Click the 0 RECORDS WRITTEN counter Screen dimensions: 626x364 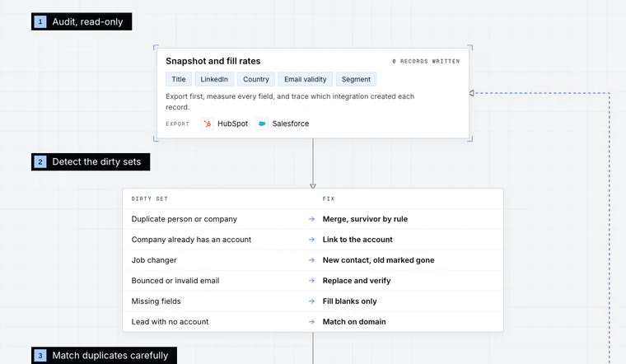426,61
